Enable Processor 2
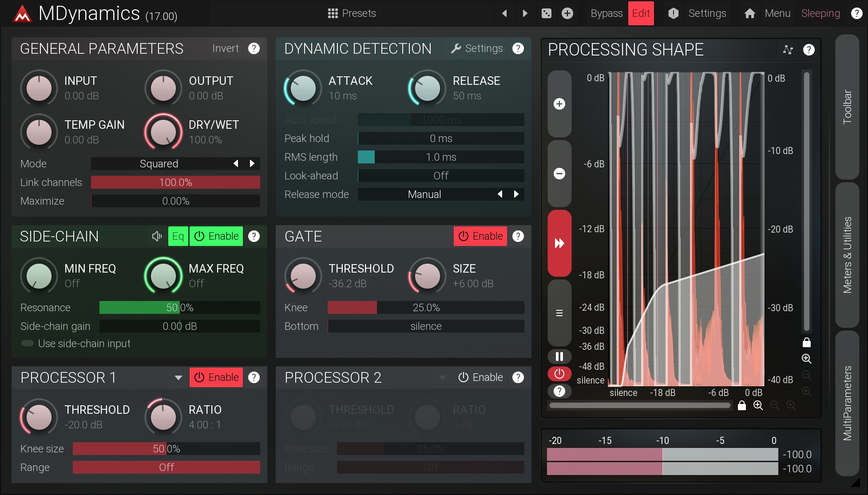 click(480, 377)
